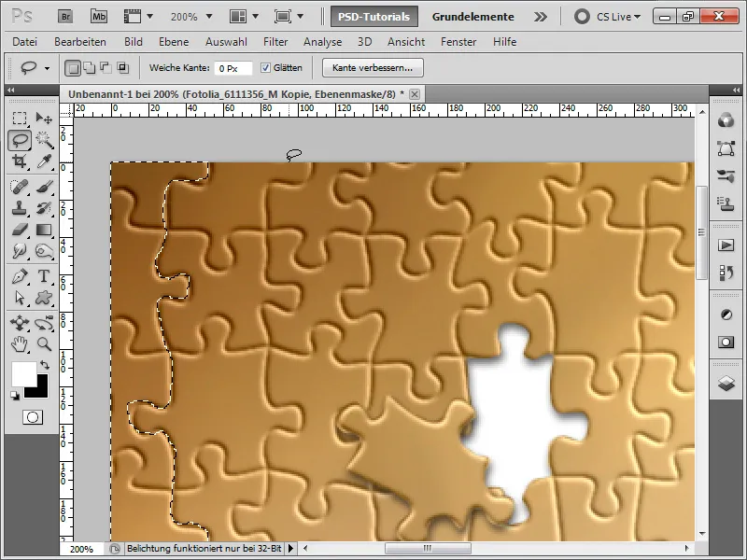Reset default foreground and background colors
747x560 pixels.
coord(15,396)
